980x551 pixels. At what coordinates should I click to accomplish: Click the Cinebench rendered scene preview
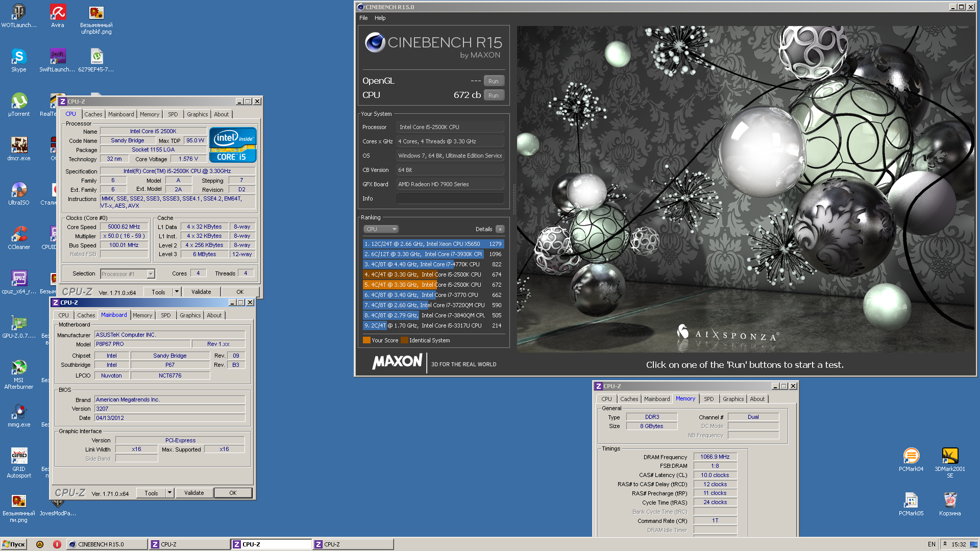click(746, 189)
